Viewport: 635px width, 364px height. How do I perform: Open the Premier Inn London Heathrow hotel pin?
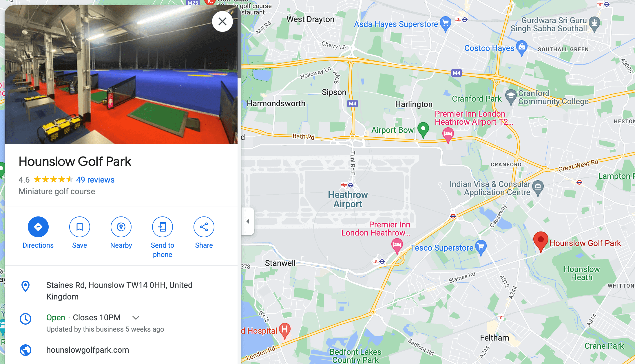[397, 246]
